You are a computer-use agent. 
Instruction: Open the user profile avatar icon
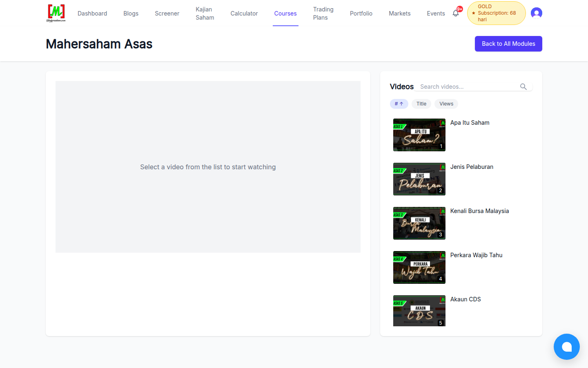tap(537, 13)
